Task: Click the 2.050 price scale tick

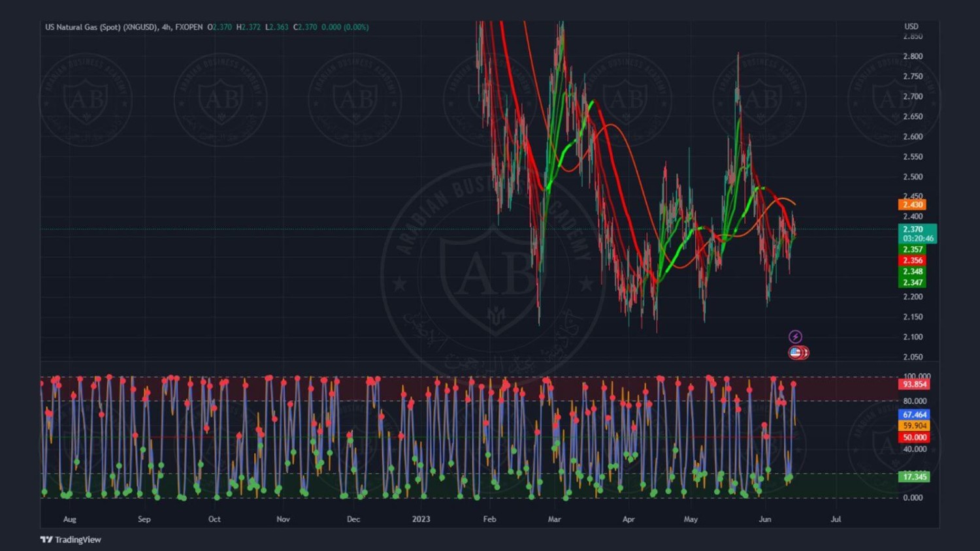Action: pyautogui.click(x=913, y=357)
